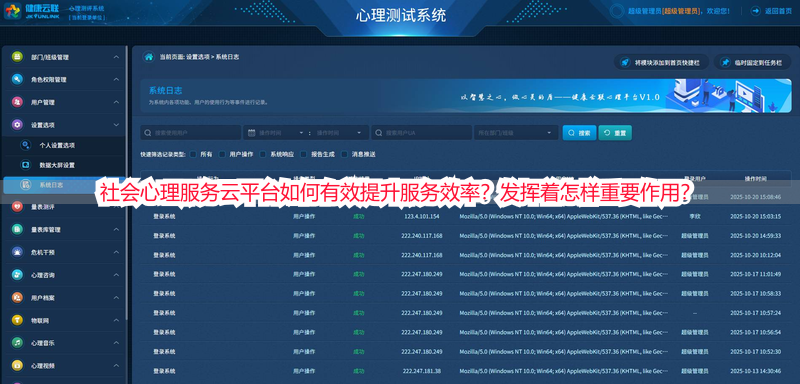The width and height of the screenshot is (800, 384).
Task: Click the 量表测评 heart icon
Action: [x=17, y=207]
